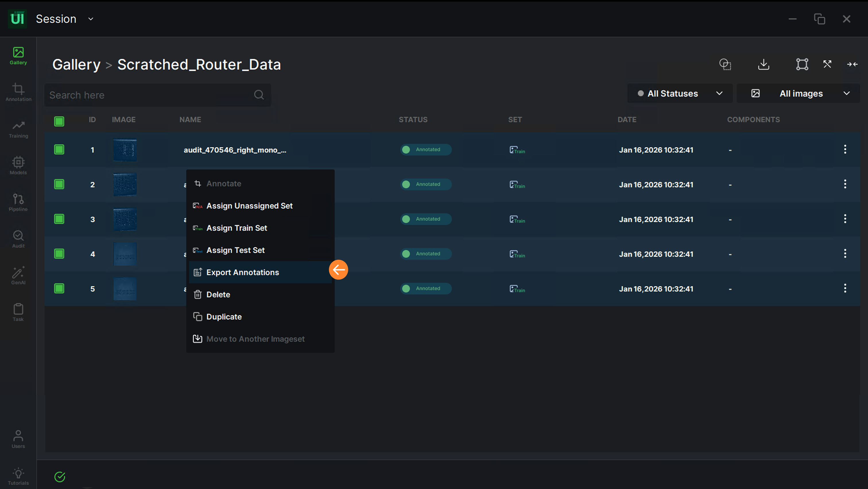Choose Export Annotations from the context menu
Viewport: 868px width, 489px height.
click(x=242, y=272)
